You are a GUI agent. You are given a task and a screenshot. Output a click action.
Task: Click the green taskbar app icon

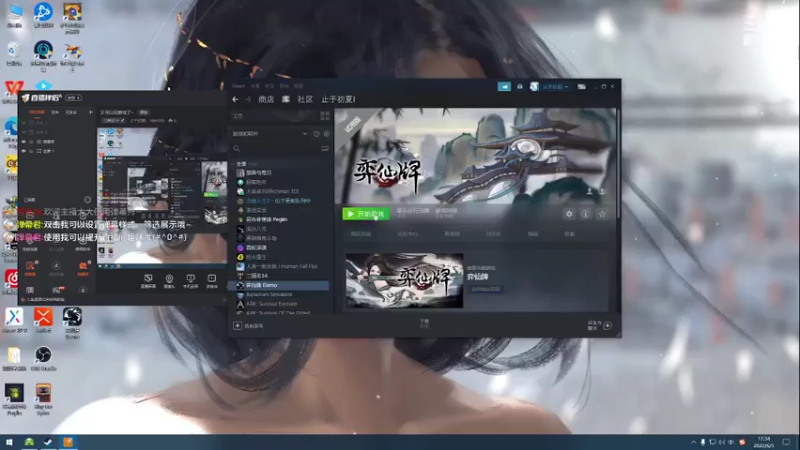(29, 442)
